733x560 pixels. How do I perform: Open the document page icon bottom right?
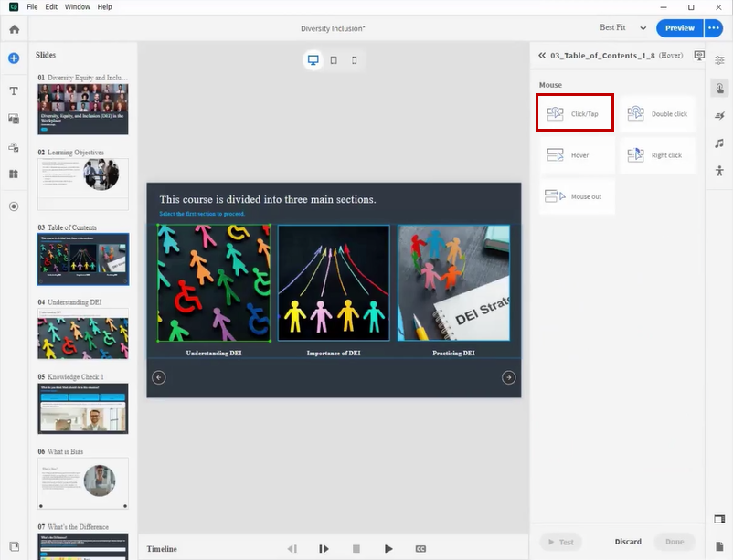(719, 546)
